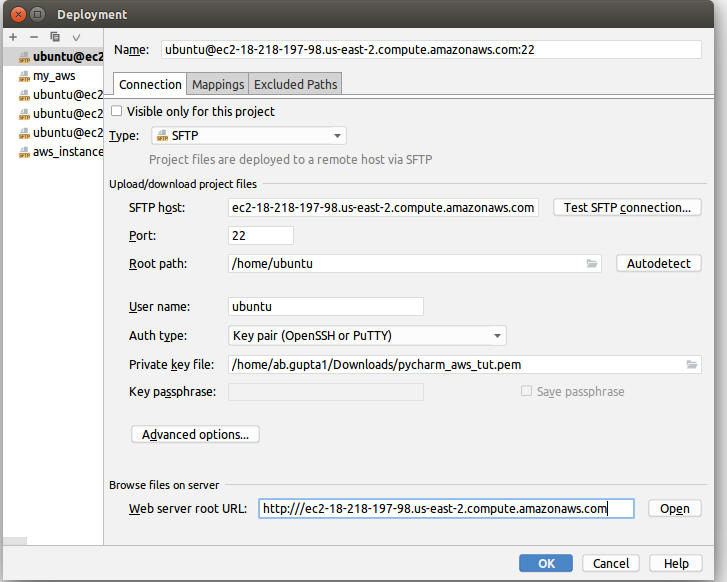727x582 pixels.
Task: Open the Auth type dropdown
Action: point(367,335)
